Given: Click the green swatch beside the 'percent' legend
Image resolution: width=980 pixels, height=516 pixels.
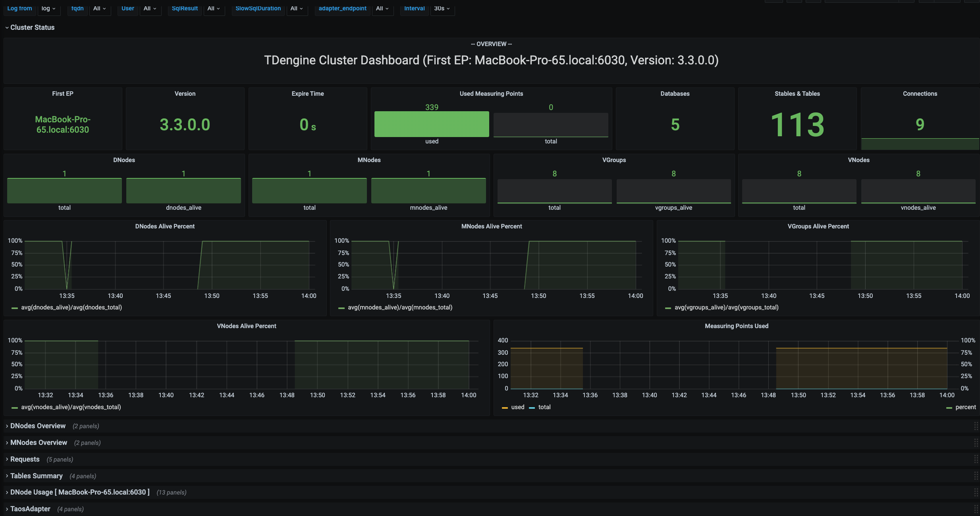Looking at the screenshot, I should pyautogui.click(x=949, y=408).
